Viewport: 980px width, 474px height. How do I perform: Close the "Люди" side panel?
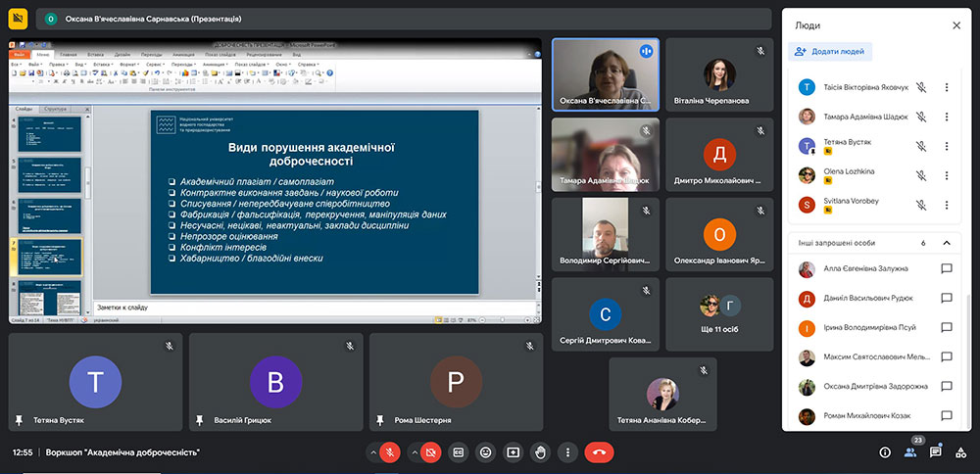click(956, 25)
